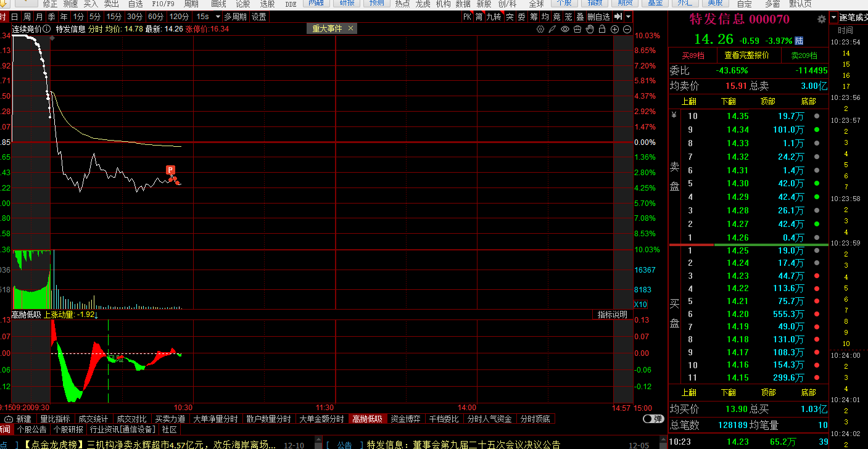This screenshot has height=449, width=868.
Task: Select 成交统计 indicator tab
Action: [x=93, y=419]
